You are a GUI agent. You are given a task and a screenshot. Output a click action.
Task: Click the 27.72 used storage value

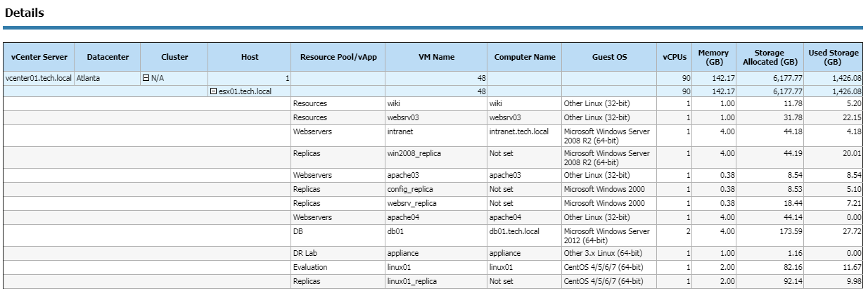tap(852, 231)
